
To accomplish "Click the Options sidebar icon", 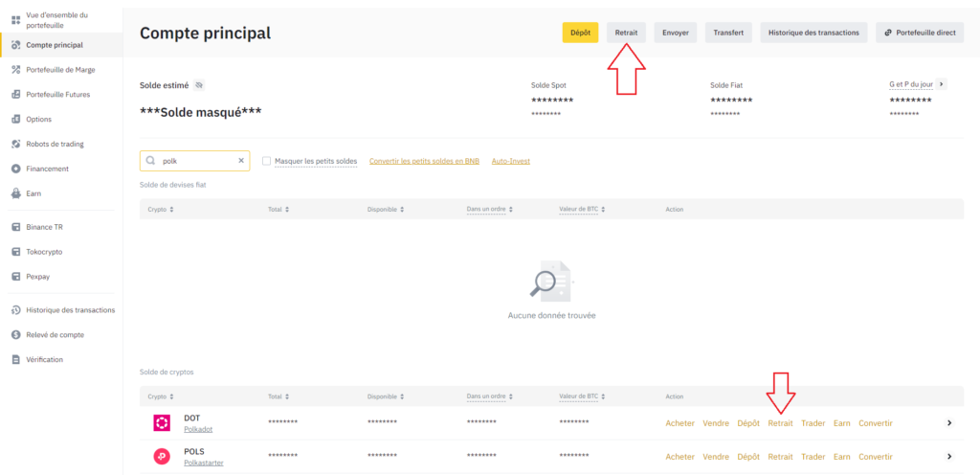I will pos(16,120).
